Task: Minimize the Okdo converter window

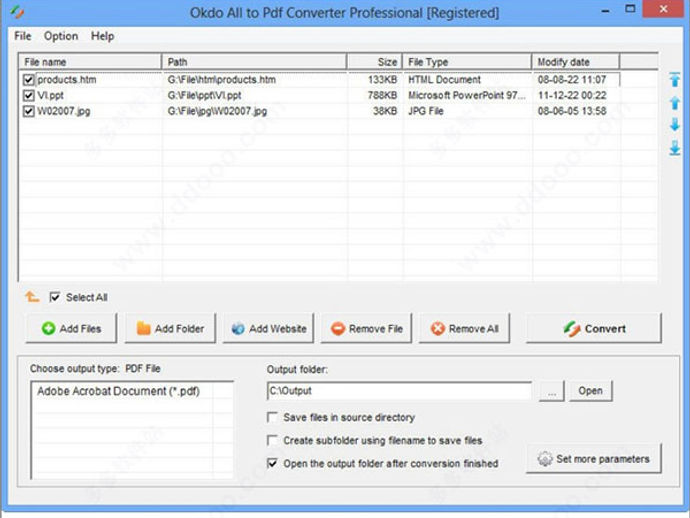Action: pyautogui.click(x=606, y=10)
